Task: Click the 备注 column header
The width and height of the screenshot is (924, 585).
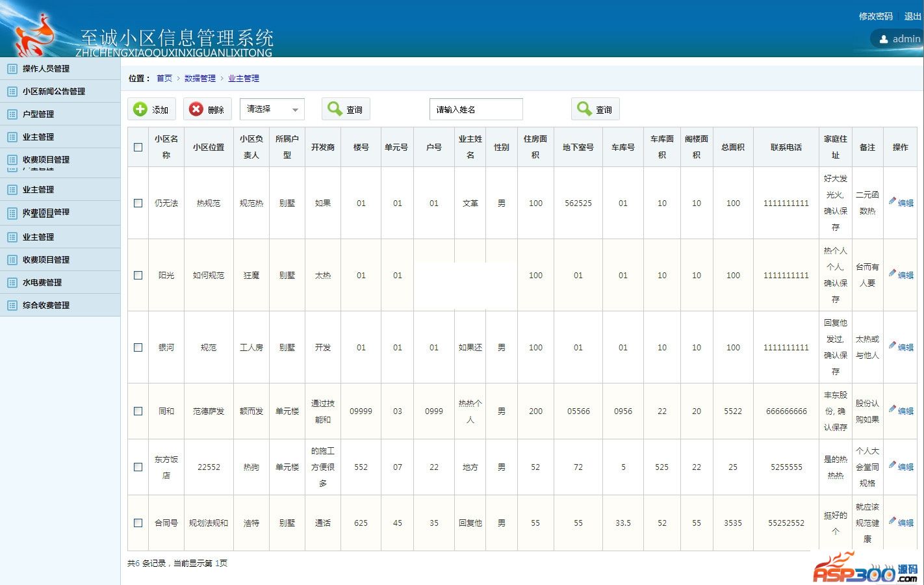Action: 867,147
